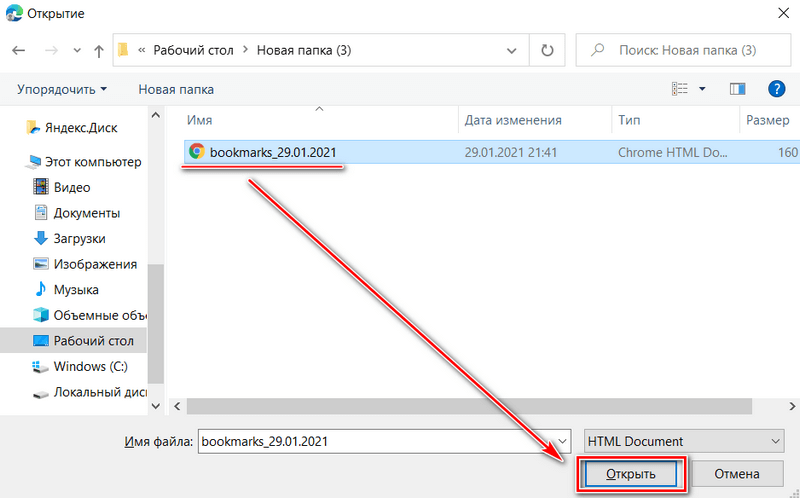Click the horizontal scrollbar thumb of file list
This screenshot has width=800, height=498.
pyautogui.click(x=469, y=406)
